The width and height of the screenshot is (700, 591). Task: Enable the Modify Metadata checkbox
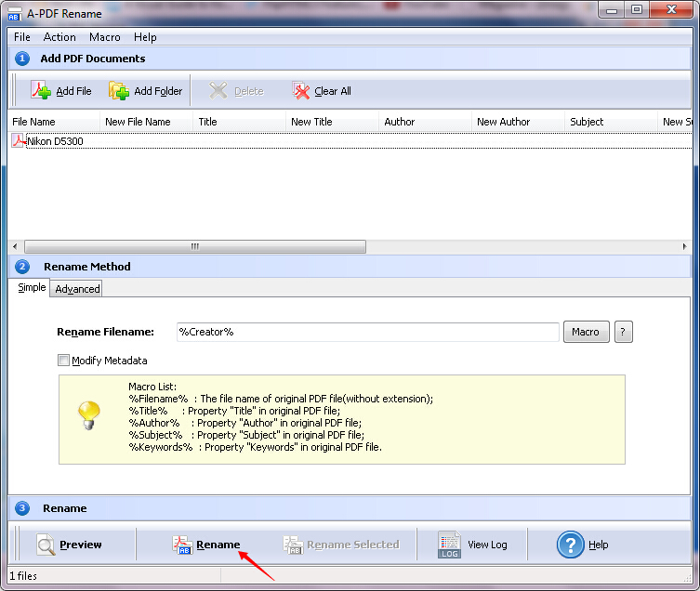tap(63, 360)
